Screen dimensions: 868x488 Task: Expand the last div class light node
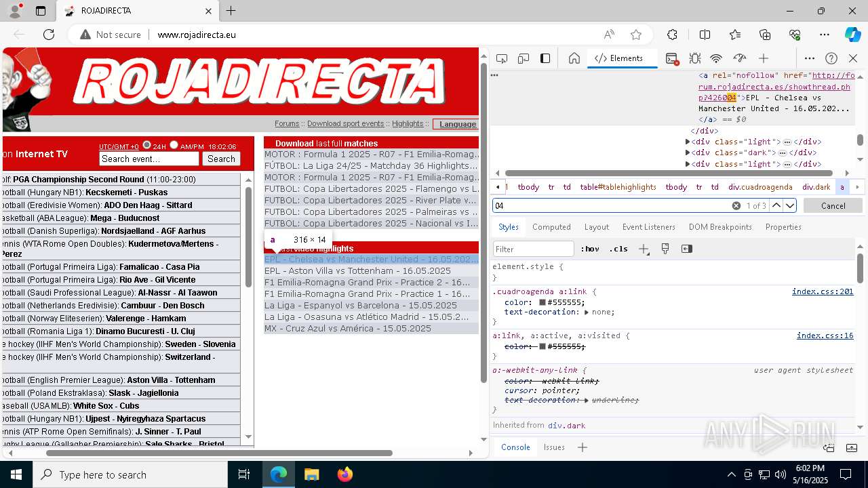click(687, 164)
